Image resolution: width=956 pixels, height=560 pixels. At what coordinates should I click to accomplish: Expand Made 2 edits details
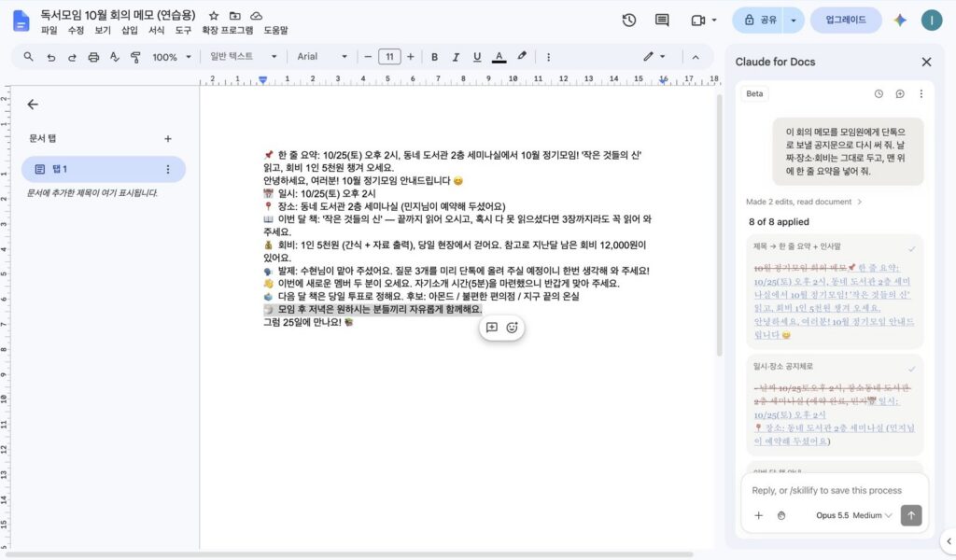(x=804, y=202)
